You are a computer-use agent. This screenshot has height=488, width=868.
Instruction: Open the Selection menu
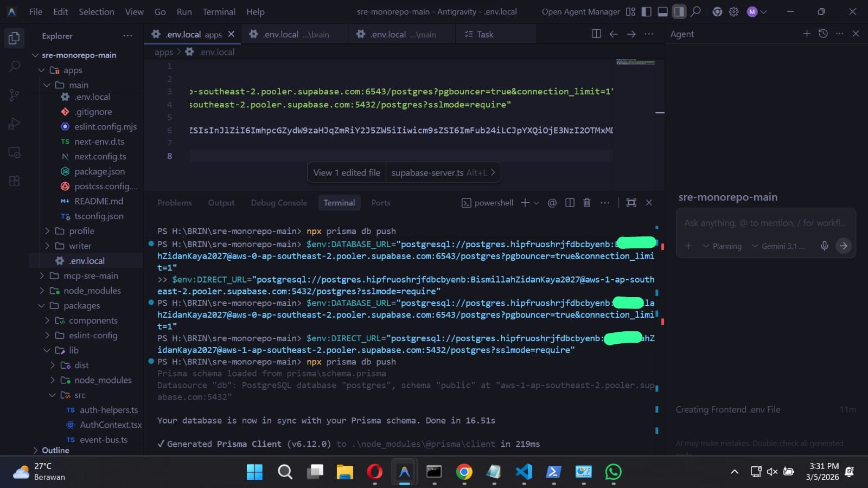(x=97, y=11)
